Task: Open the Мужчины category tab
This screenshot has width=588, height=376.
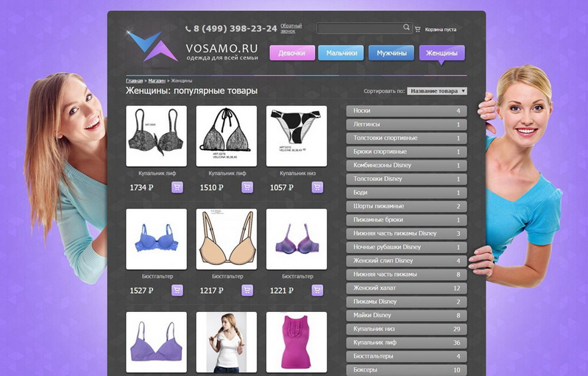Action: [392, 53]
